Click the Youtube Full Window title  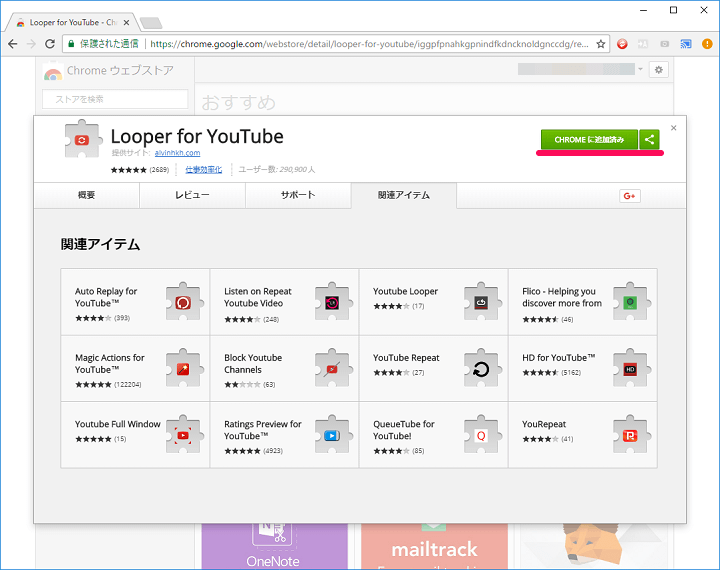[x=118, y=424]
